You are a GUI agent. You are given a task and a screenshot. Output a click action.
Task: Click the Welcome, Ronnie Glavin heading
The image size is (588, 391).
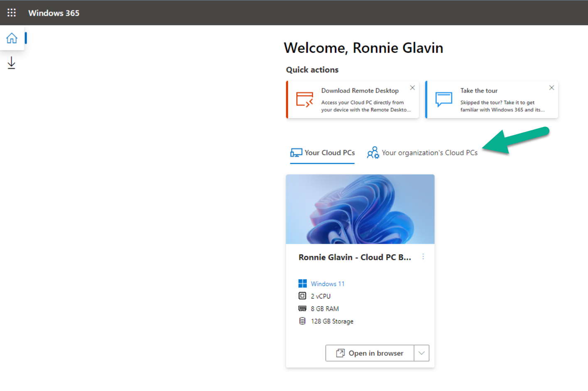click(x=363, y=48)
